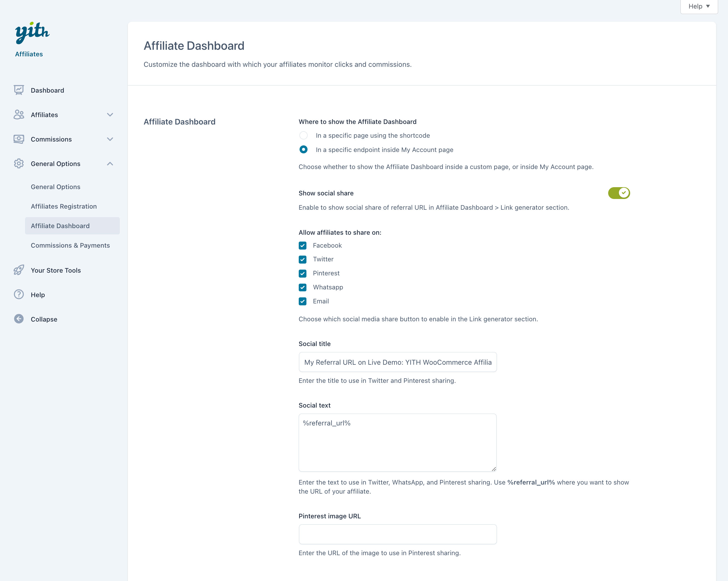The image size is (728, 581).
Task: Click the Collapse arrow icon
Action: pyautogui.click(x=19, y=319)
